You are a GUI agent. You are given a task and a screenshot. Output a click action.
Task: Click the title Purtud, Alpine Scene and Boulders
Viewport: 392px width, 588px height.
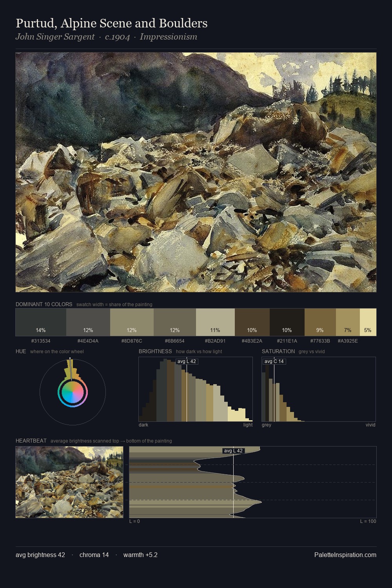[112, 23]
